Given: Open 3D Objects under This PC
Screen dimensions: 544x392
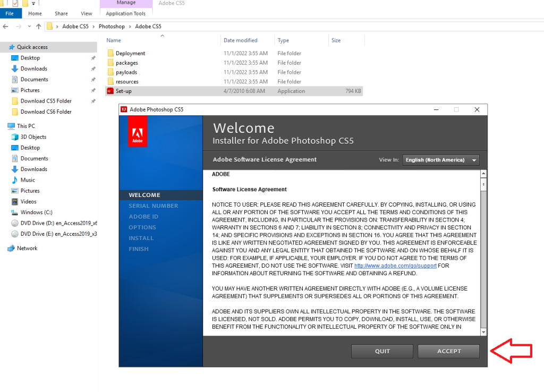Looking at the screenshot, I should (33, 137).
